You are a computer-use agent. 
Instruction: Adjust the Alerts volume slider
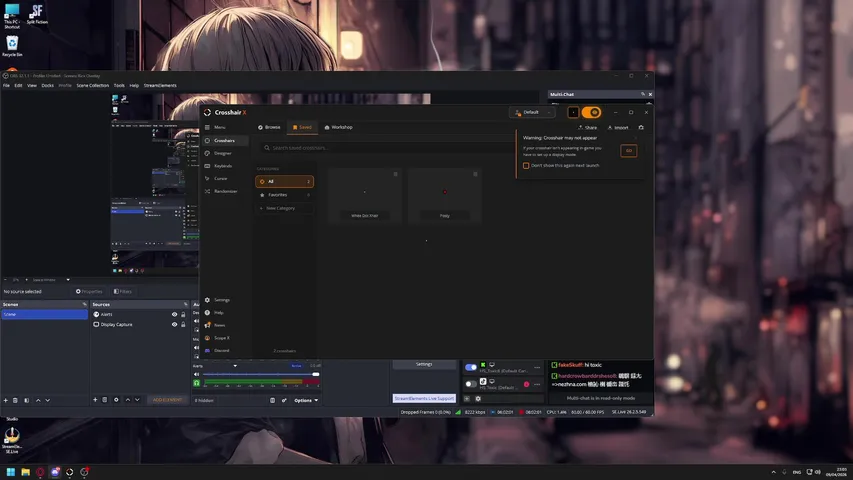(x=261, y=374)
